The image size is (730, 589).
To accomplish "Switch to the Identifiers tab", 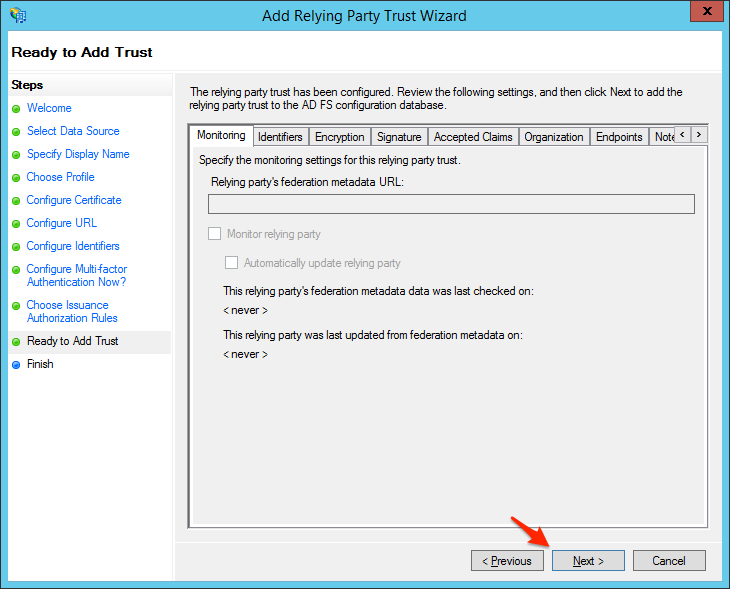I will 280,137.
